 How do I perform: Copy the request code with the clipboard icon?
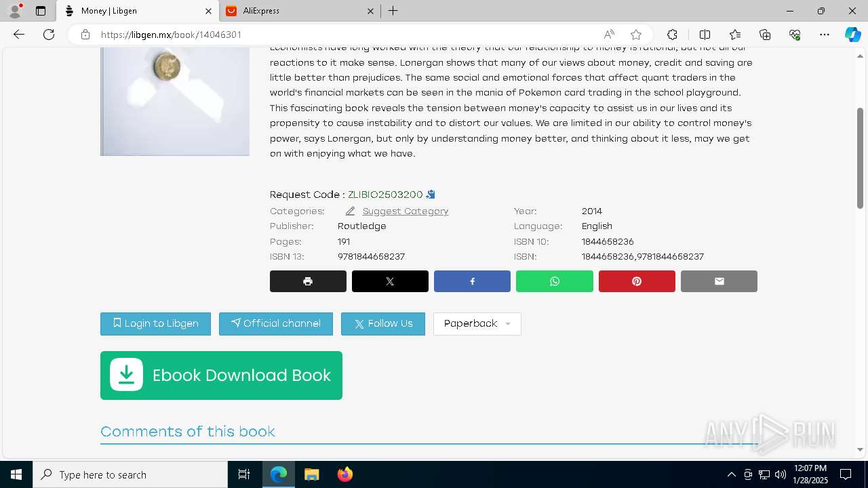click(x=431, y=195)
